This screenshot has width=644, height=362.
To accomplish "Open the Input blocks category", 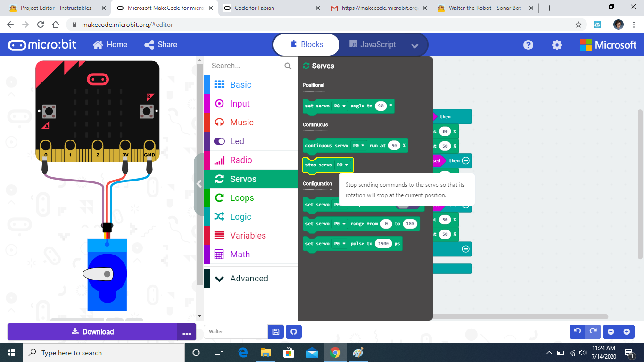I will tap(251, 104).
